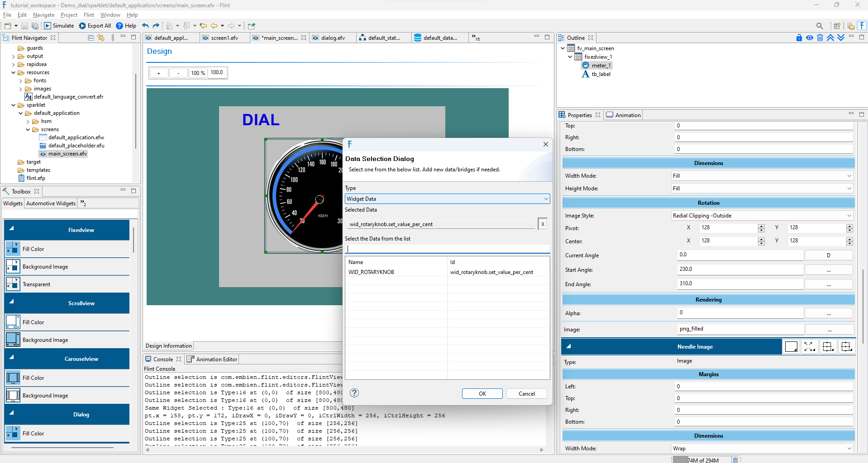868x463 pixels.
Task: Click the help question mark in dialog
Action: tap(354, 393)
